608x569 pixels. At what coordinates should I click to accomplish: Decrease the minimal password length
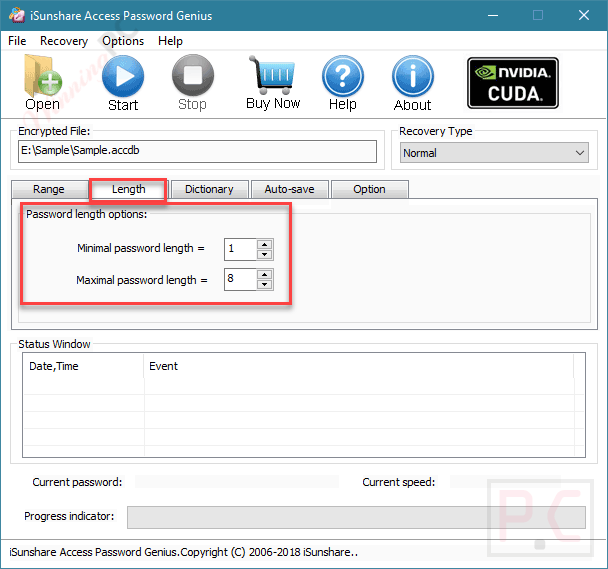(x=264, y=254)
